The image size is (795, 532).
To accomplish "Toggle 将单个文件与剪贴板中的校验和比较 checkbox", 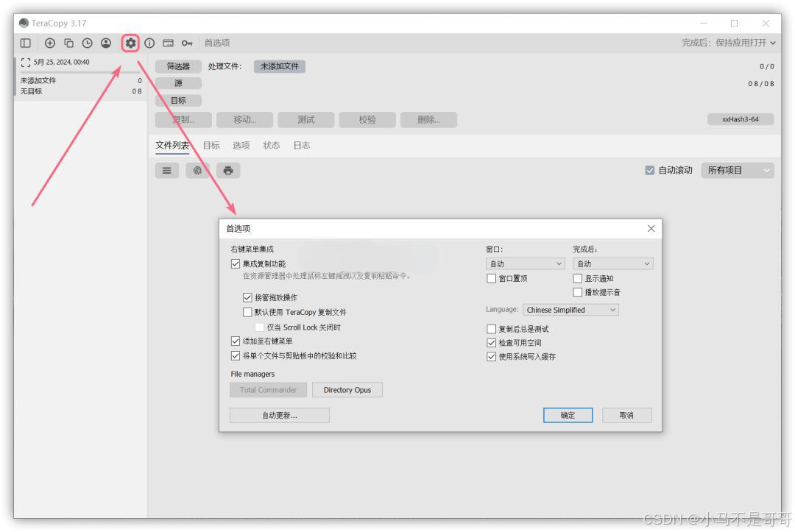I will [x=236, y=355].
